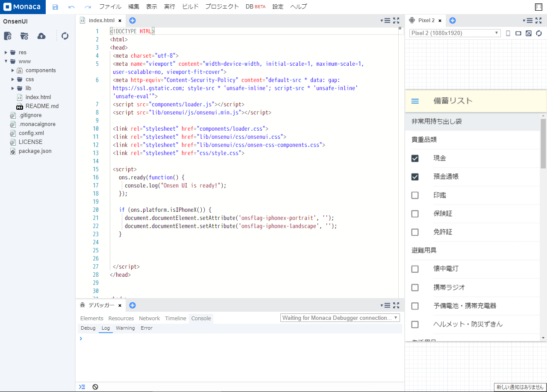Toggle console drawer icon at bottom

click(x=82, y=386)
